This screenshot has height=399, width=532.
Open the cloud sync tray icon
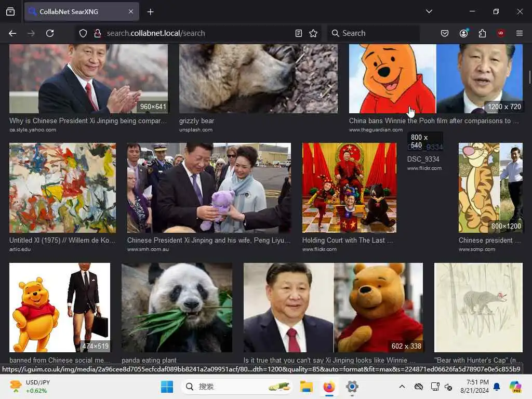point(419,387)
